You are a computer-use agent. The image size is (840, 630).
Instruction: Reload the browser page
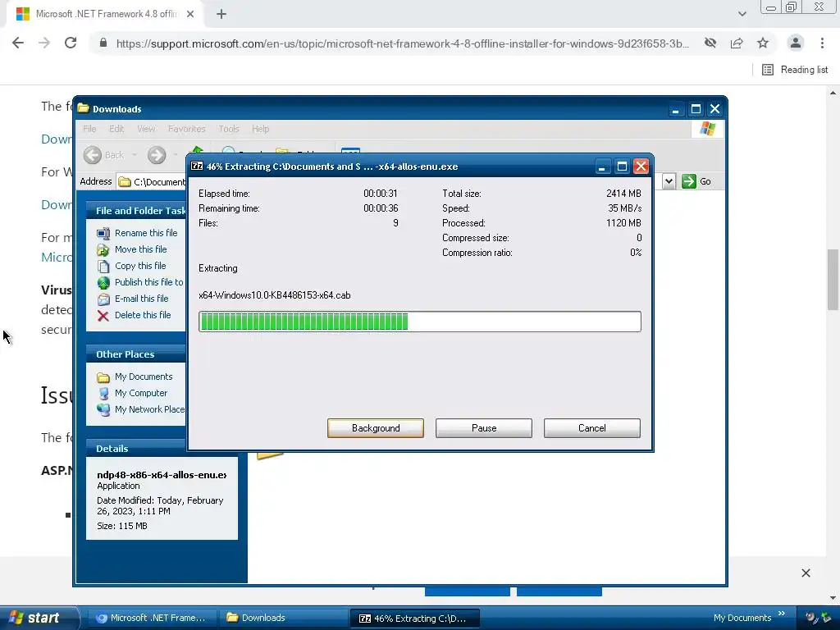point(71,43)
